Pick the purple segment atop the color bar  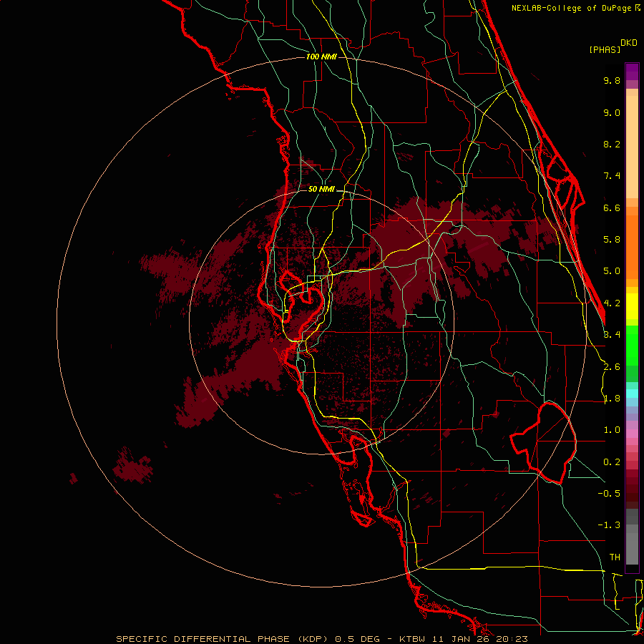(x=632, y=72)
